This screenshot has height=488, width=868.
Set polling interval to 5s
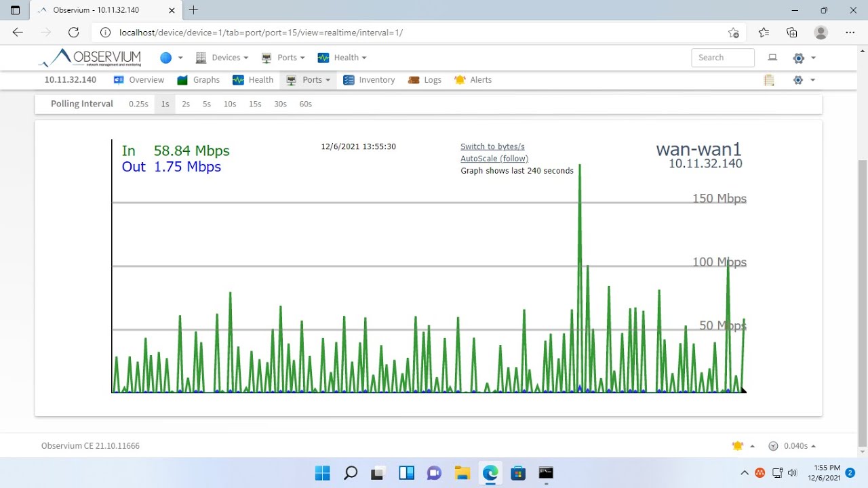point(207,104)
